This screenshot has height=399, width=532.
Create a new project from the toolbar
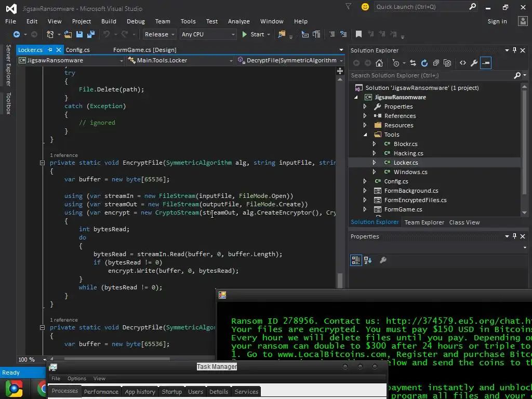point(50,34)
